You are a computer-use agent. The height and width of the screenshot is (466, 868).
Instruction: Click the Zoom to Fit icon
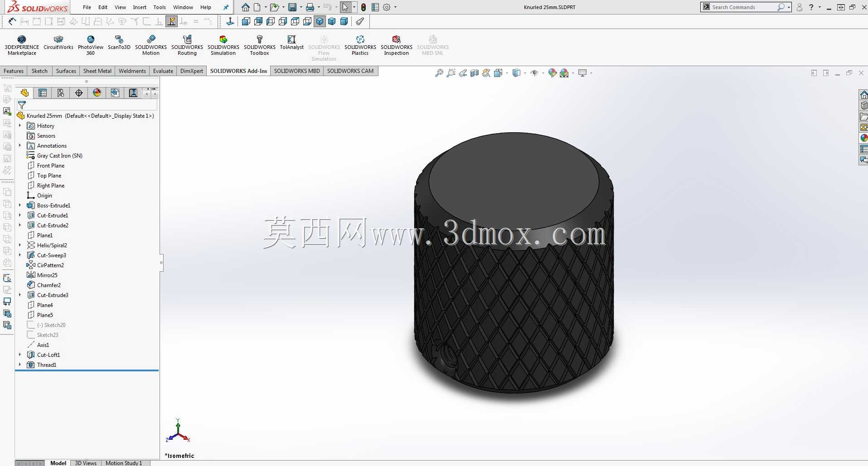[439, 73]
